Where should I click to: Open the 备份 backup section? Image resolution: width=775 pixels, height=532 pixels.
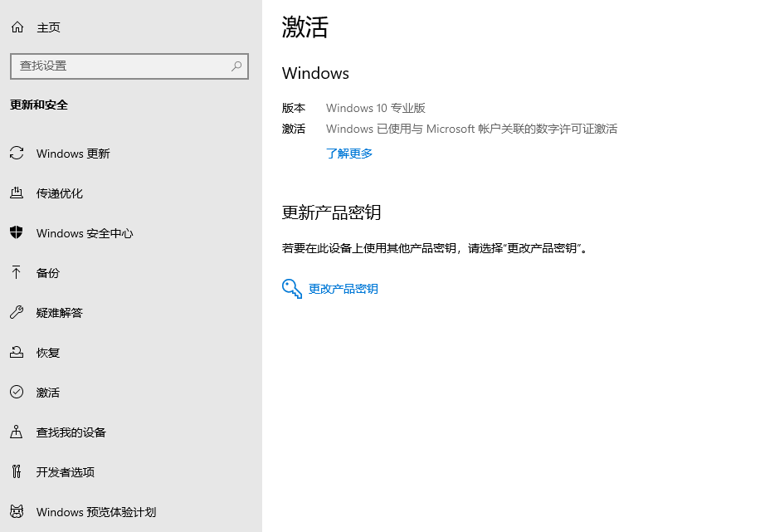coord(48,273)
